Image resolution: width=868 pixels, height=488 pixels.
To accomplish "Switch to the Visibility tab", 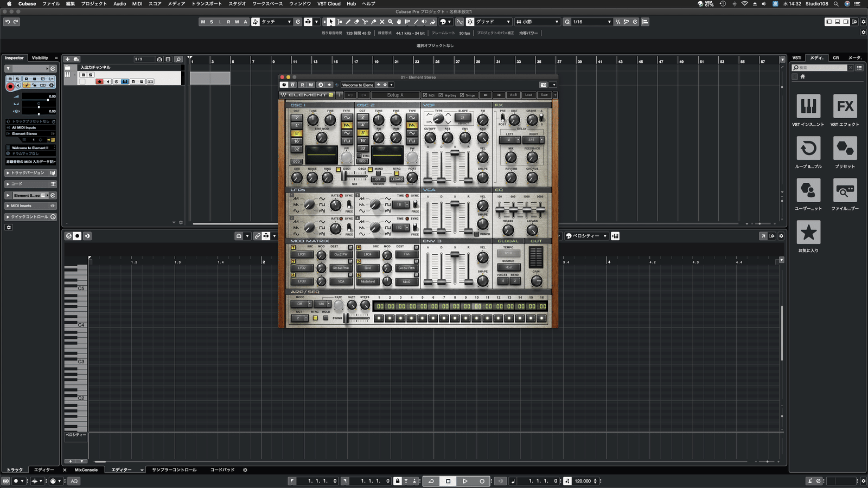I will coord(40,58).
